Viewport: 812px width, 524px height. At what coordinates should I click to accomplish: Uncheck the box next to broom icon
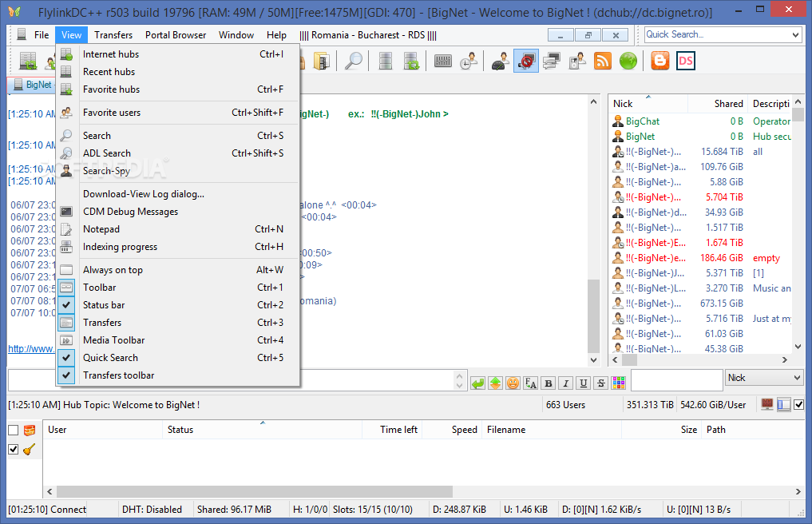(14, 450)
